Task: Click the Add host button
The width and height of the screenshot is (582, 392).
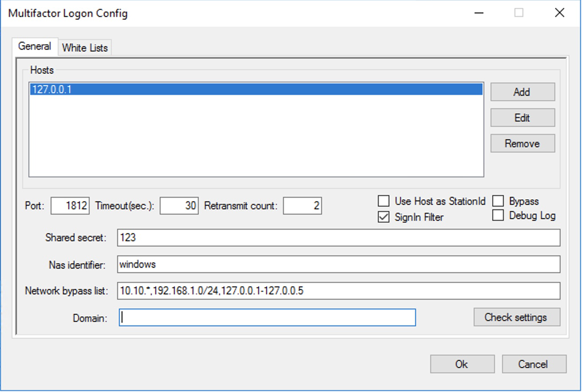Action: (522, 92)
